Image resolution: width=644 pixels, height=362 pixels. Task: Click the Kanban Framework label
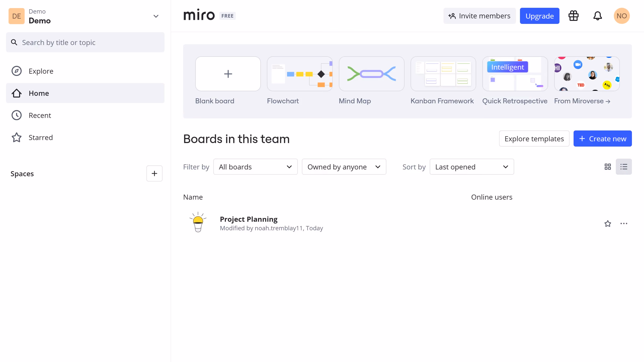(x=442, y=101)
